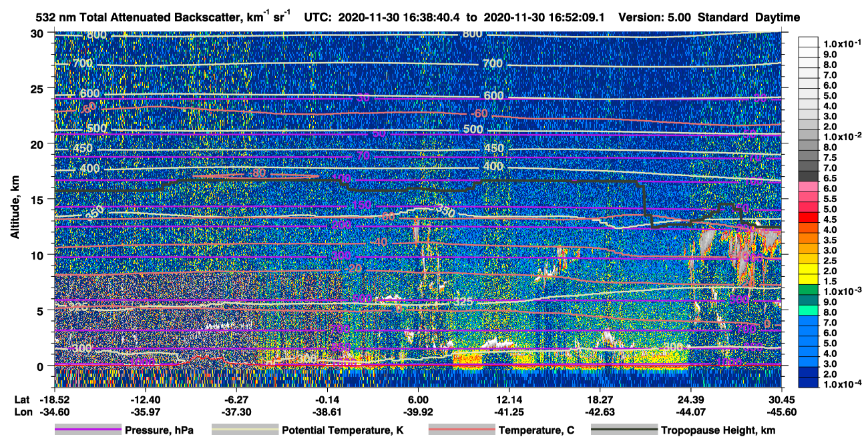Click longitude value -45.60
This screenshot has width=868, height=445.
click(x=782, y=412)
